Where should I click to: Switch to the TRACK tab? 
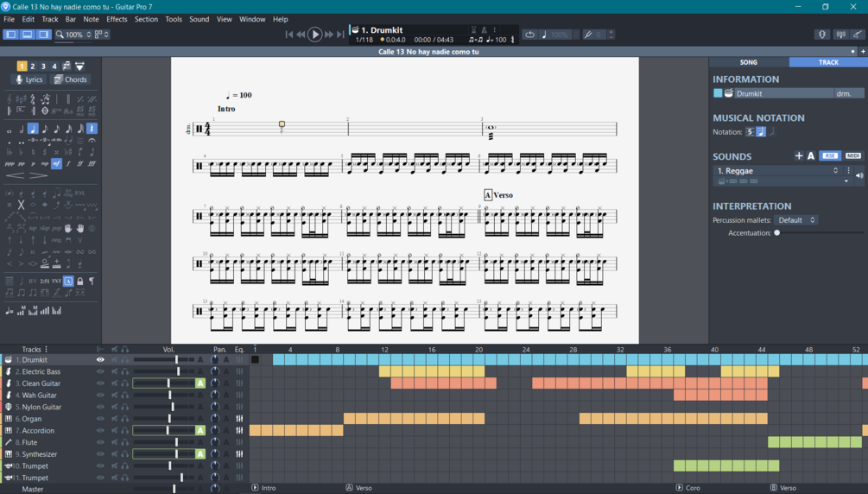pyautogui.click(x=828, y=62)
